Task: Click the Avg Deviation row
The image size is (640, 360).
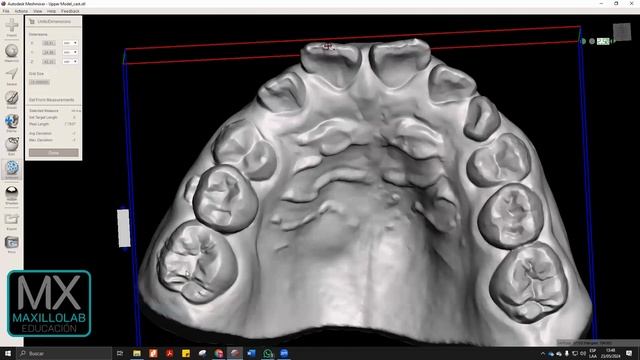Action: 53,133
